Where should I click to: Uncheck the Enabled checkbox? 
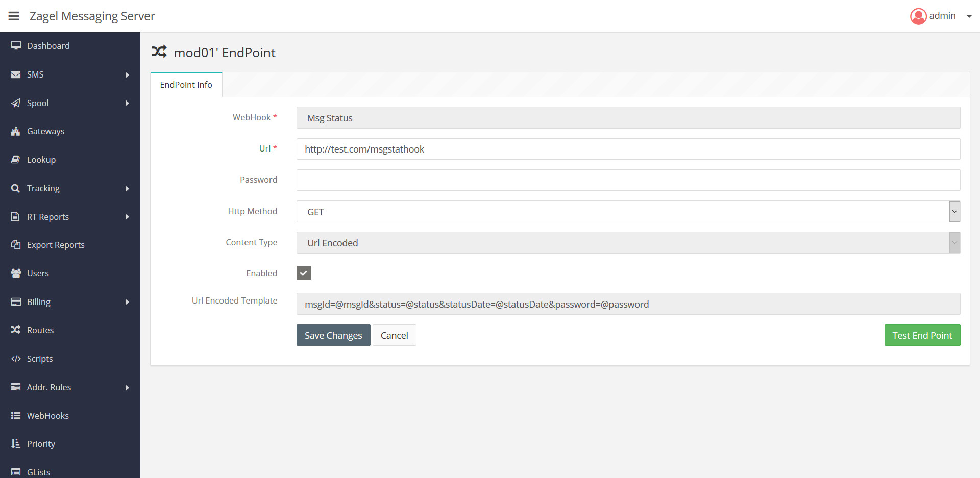tap(304, 273)
